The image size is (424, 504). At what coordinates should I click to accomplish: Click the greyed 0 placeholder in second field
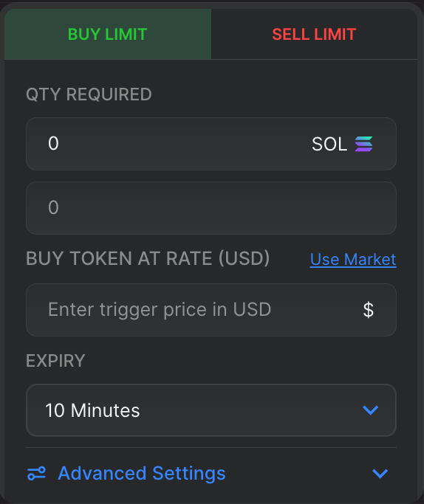(x=53, y=207)
